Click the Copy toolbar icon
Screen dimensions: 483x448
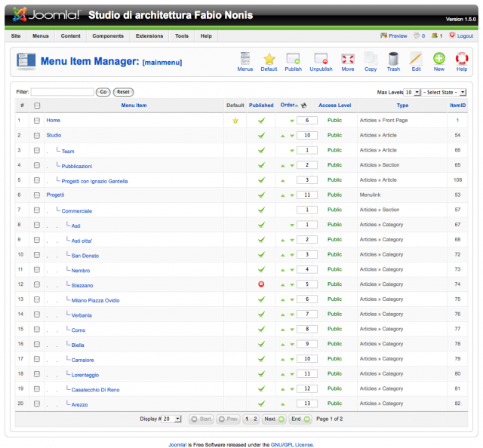370,59
